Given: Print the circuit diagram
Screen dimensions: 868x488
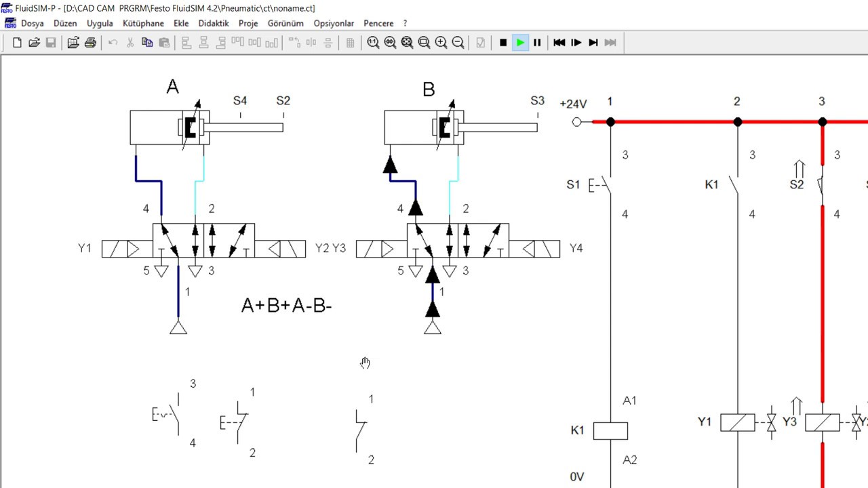Looking at the screenshot, I should coord(90,42).
